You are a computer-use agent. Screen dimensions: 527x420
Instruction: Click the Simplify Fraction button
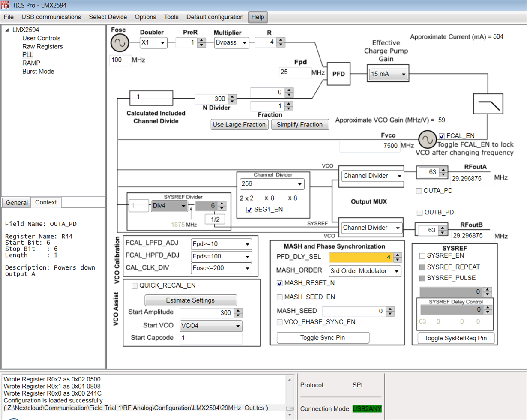point(300,125)
